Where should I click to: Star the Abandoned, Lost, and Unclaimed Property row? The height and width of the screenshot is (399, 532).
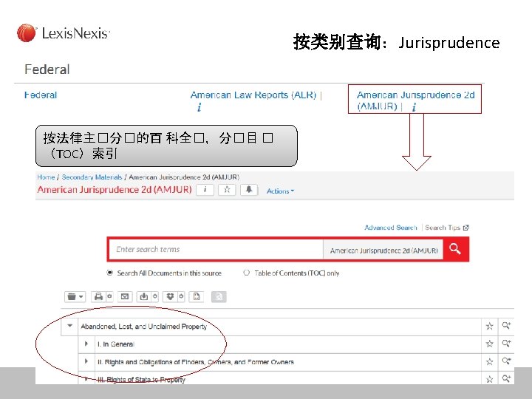(x=489, y=326)
